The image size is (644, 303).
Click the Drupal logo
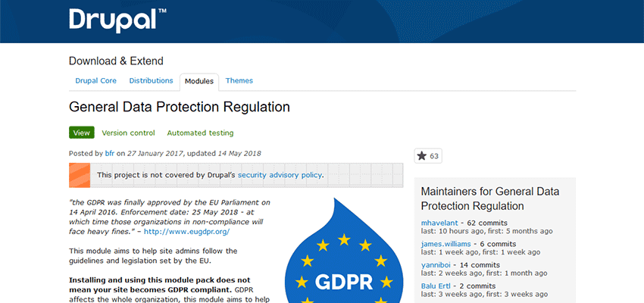tap(112, 20)
